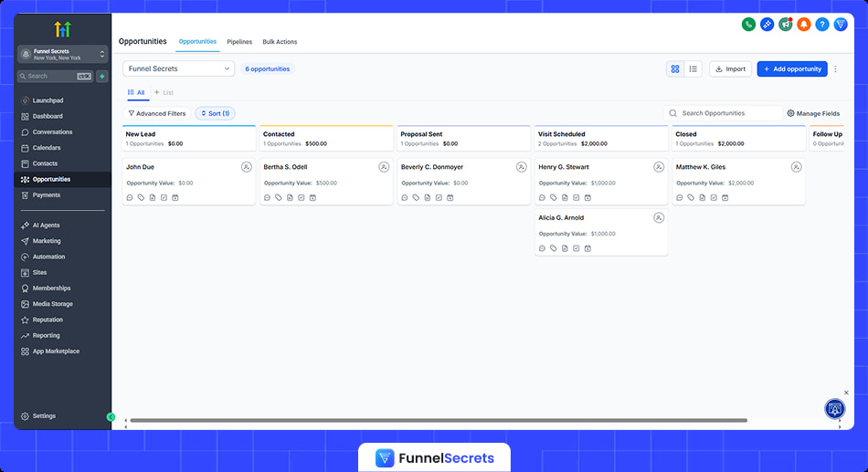Screen dimensions: 868x472
Task: Collapse sidebar with green arrow toggle
Action: point(111,416)
